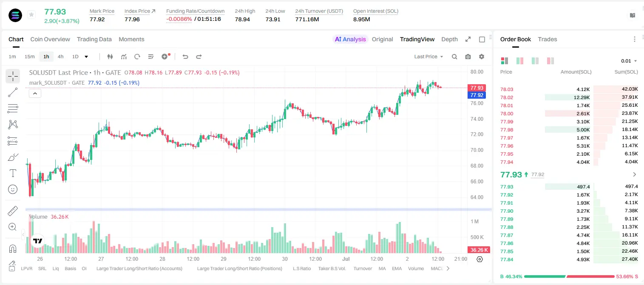The width and height of the screenshot is (644, 285).
Task: Click the 77.93 red price label on axis
Action: (x=477, y=88)
